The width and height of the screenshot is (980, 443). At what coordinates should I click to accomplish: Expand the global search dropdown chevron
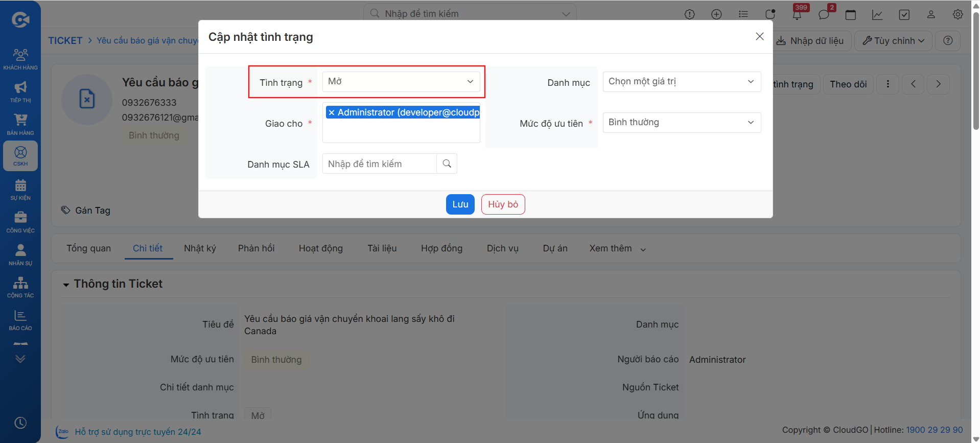point(566,14)
